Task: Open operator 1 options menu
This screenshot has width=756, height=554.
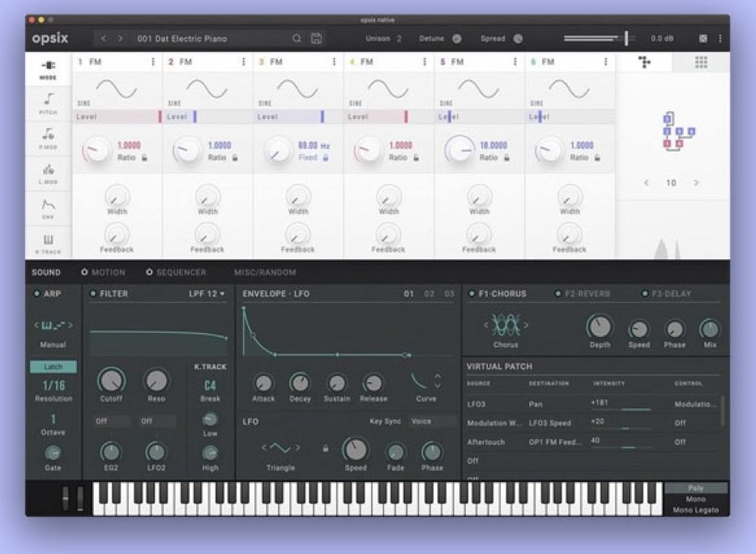Action: tap(153, 62)
